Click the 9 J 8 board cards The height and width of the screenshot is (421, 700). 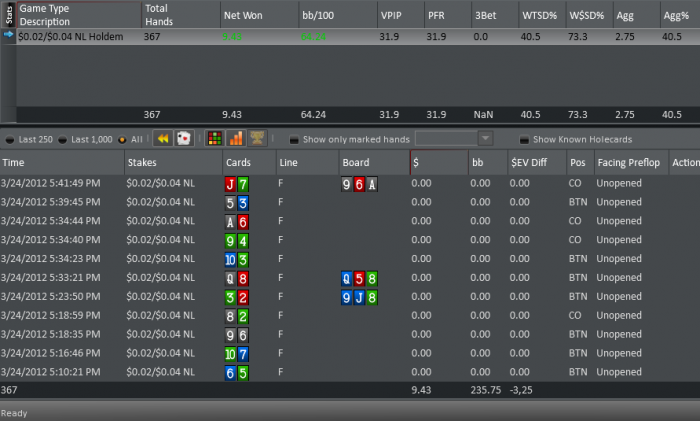[359, 297]
